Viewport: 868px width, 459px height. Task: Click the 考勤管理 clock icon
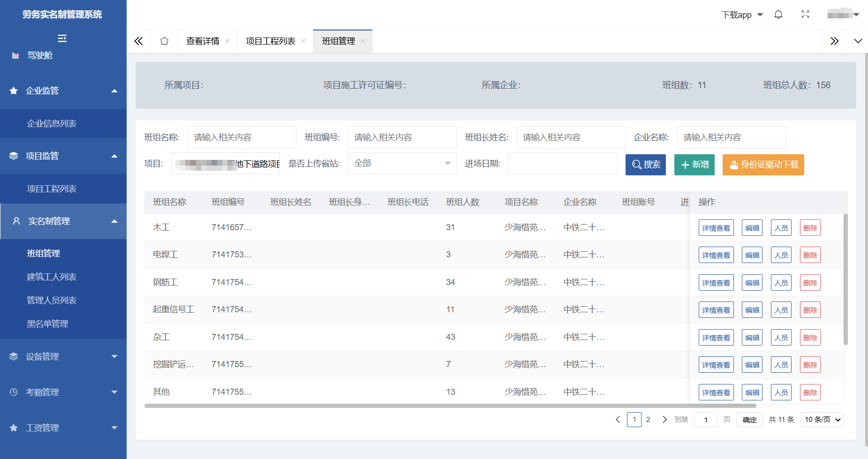pyautogui.click(x=13, y=392)
